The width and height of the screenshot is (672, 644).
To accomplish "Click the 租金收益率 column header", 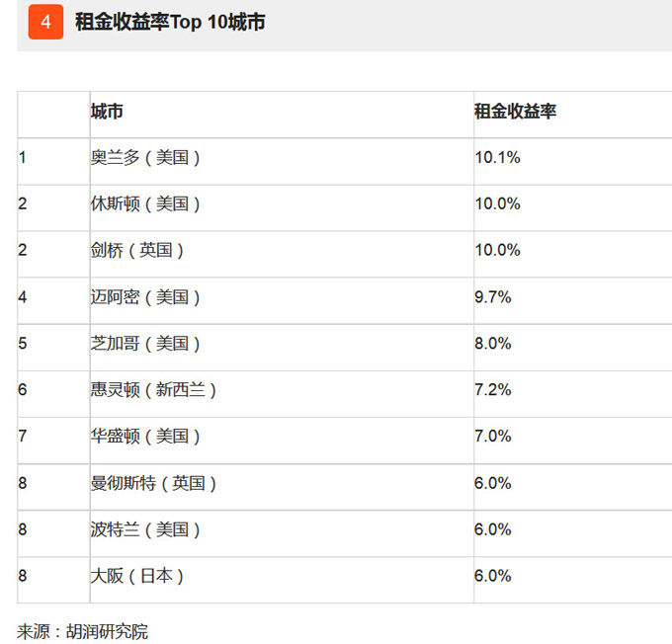I will (x=515, y=112).
